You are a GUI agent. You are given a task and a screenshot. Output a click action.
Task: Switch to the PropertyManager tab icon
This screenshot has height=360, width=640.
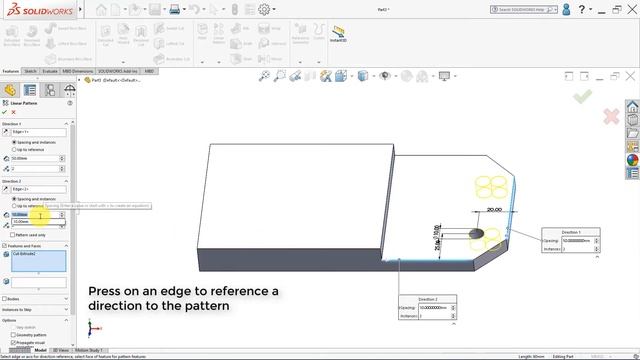(30, 90)
